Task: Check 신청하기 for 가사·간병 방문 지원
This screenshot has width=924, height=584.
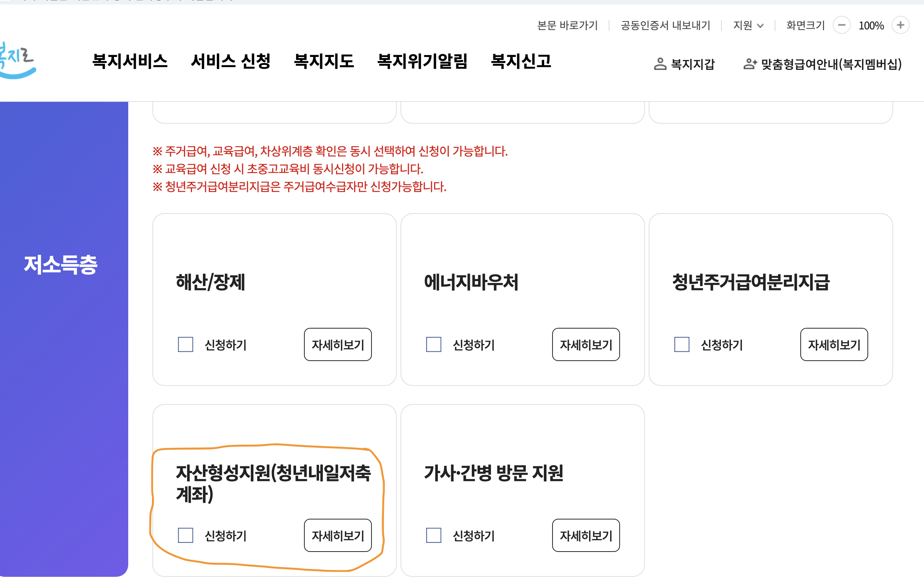Action: [x=434, y=535]
